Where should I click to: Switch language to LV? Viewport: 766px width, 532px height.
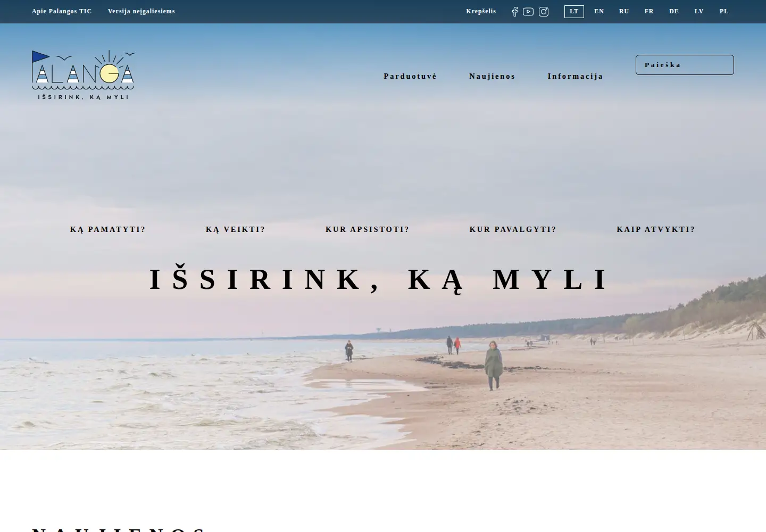pos(699,12)
